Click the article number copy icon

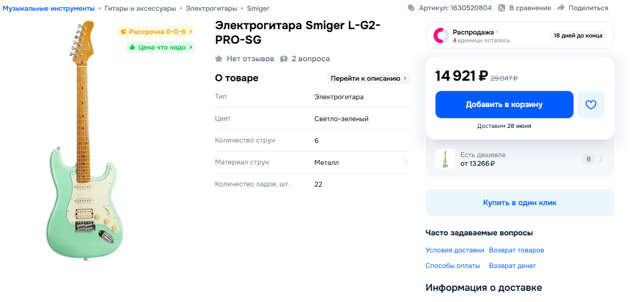point(411,8)
